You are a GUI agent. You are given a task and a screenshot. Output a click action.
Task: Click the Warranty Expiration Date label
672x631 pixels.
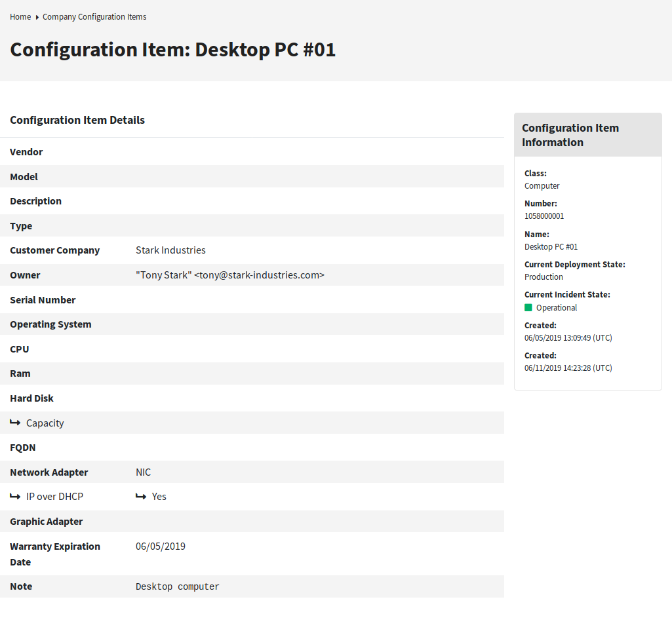tap(55, 554)
